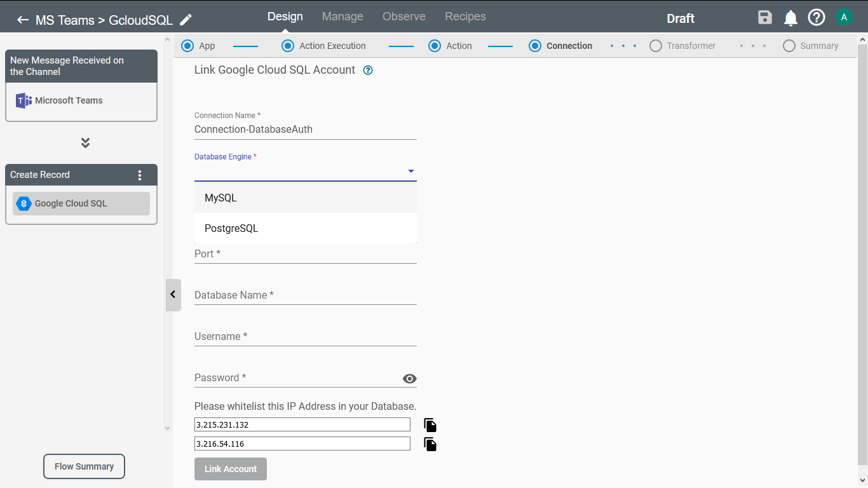Click the back arrow beside MS Teams
The height and width of the screenshot is (488, 868).
[23, 20]
